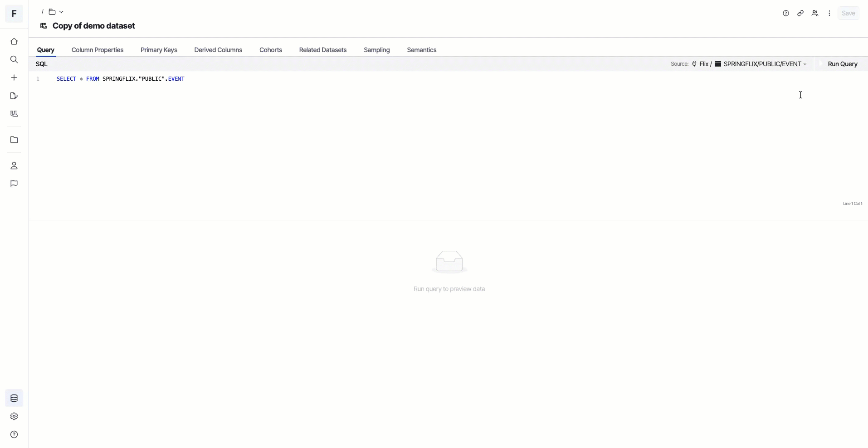The image size is (868, 448).
Task: Click the help circle icon in top bar
Action: [x=786, y=13]
